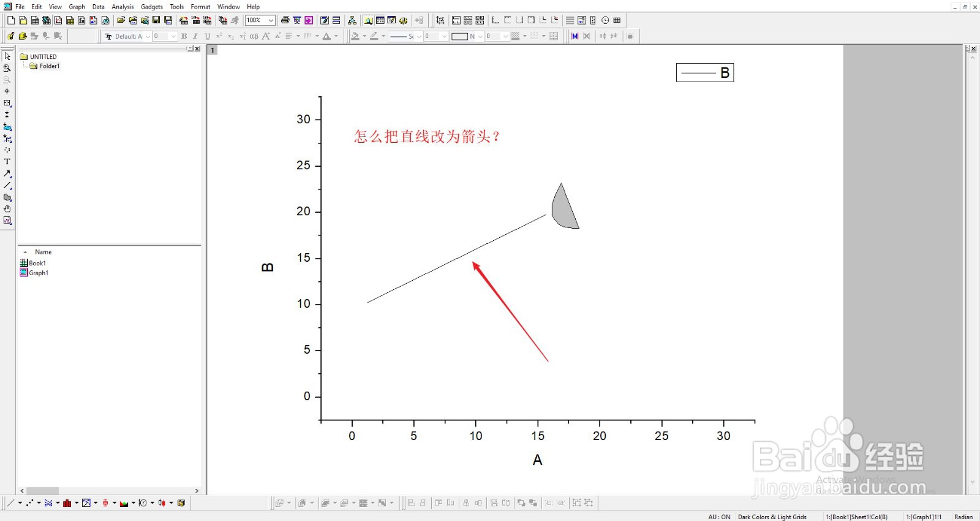Select the Pan hand tool
The width and height of the screenshot is (980, 521).
(7, 209)
